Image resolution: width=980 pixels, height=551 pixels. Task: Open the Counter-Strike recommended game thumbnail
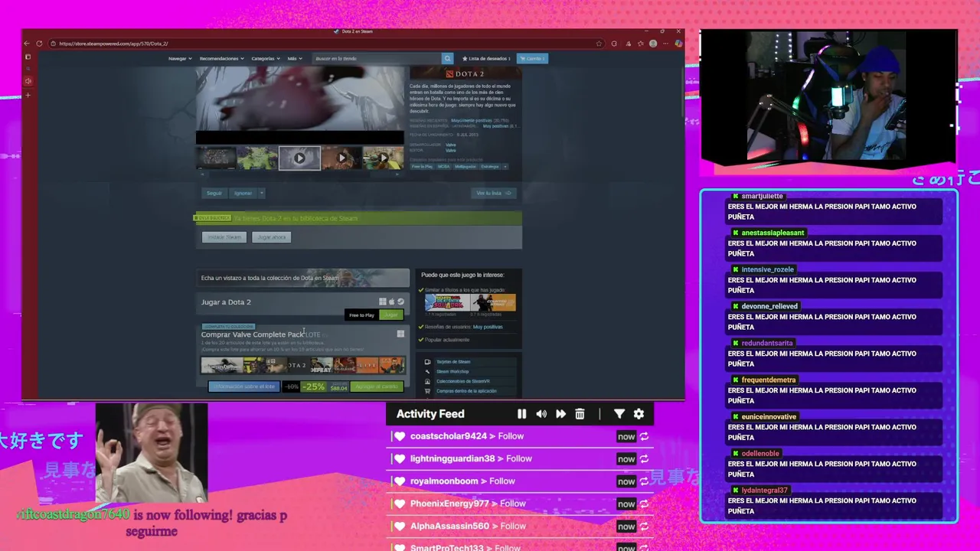pos(493,302)
